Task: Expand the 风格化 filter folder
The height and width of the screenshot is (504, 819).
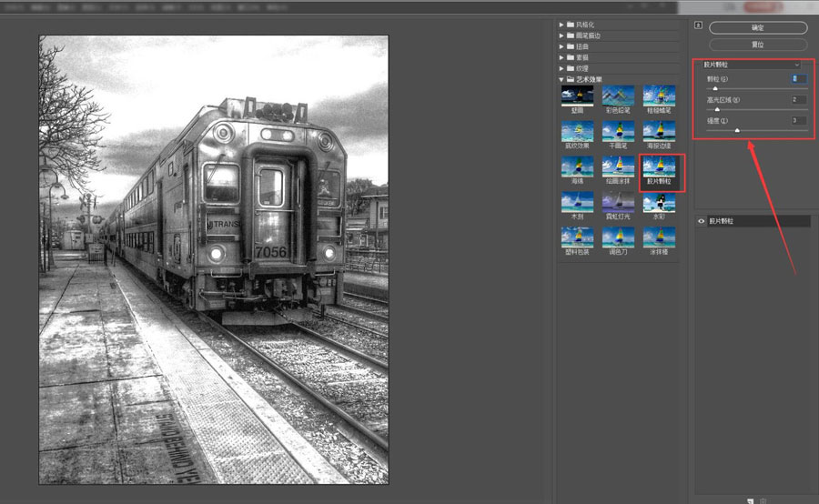Action: click(561, 25)
